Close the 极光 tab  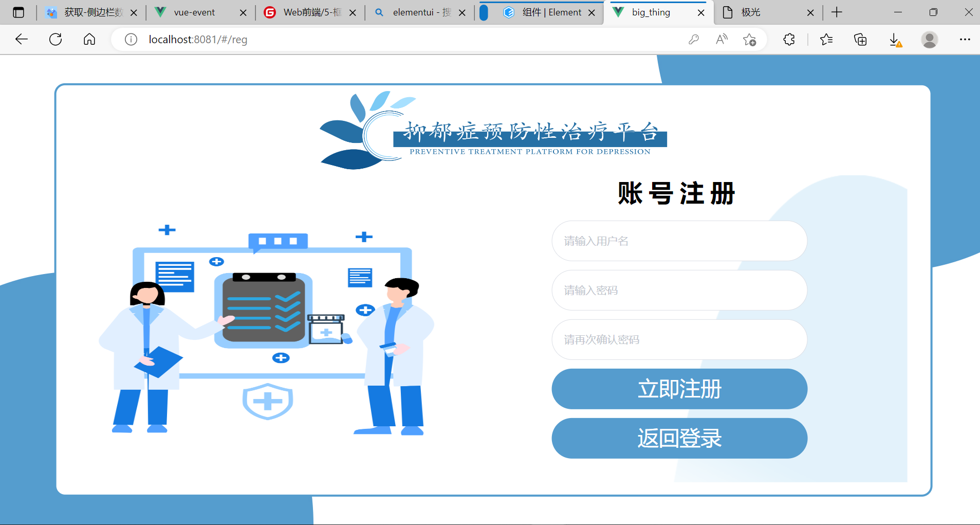(811, 12)
